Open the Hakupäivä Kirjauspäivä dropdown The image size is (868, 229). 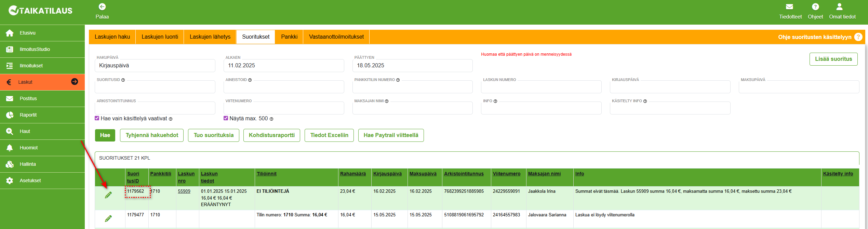tap(155, 66)
